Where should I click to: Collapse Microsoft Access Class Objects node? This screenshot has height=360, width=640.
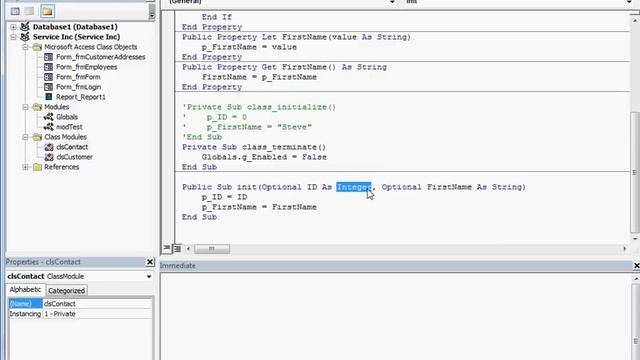click(x=25, y=47)
